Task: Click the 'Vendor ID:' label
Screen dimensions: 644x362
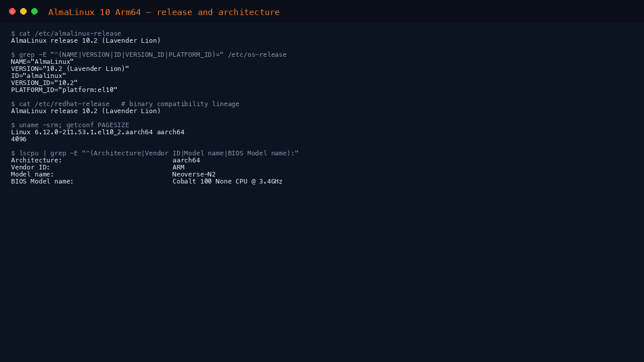Action: pos(31,167)
